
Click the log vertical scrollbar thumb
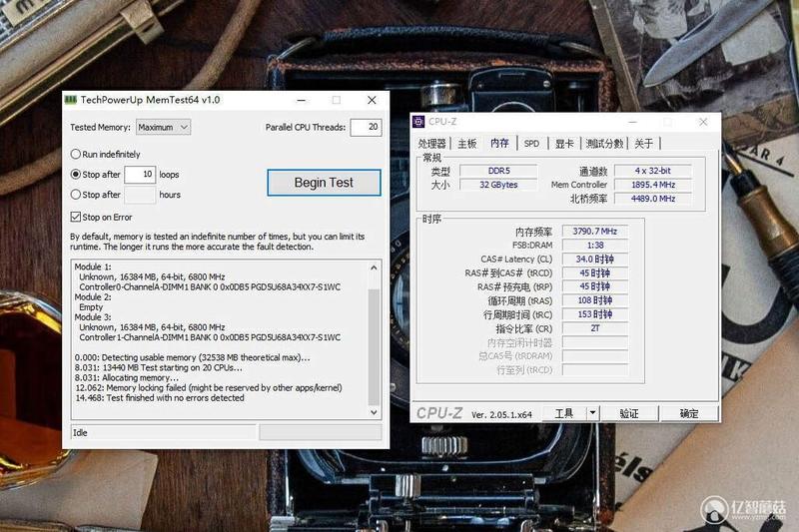[374, 346]
